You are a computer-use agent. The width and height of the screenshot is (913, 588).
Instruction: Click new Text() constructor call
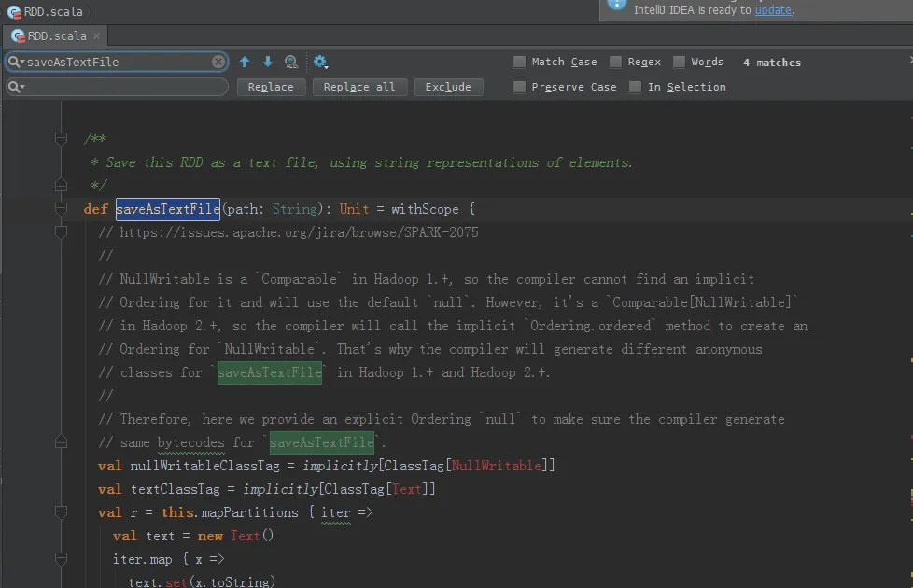[x=235, y=536]
